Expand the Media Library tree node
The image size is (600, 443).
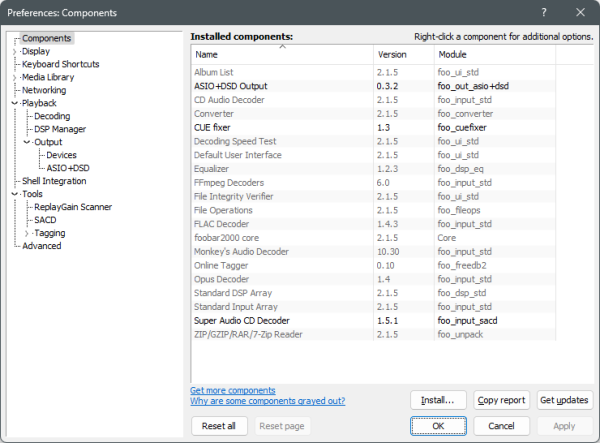point(15,77)
